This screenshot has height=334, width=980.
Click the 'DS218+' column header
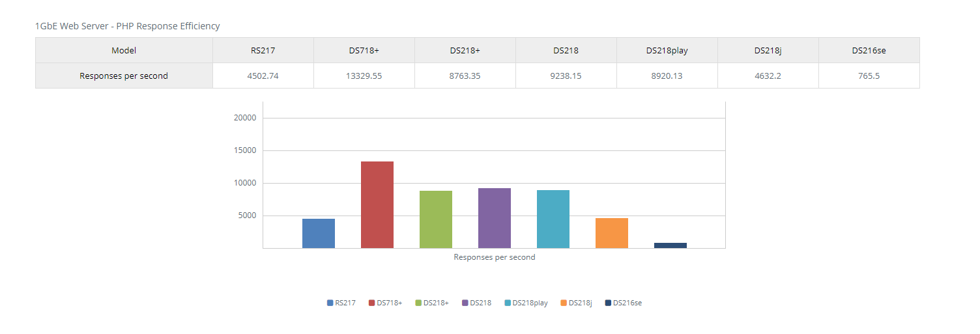pyautogui.click(x=465, y=50)
